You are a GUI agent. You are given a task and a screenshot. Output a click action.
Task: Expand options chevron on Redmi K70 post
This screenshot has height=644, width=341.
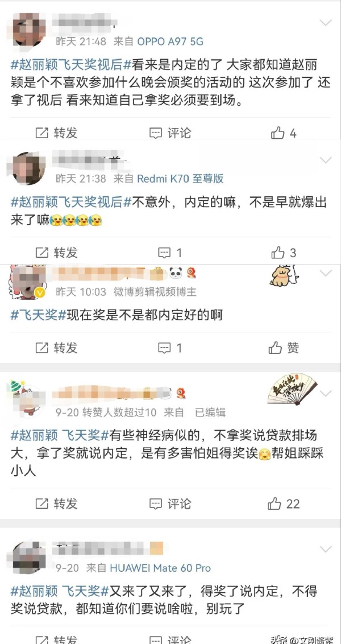click(x=326, y=160)
